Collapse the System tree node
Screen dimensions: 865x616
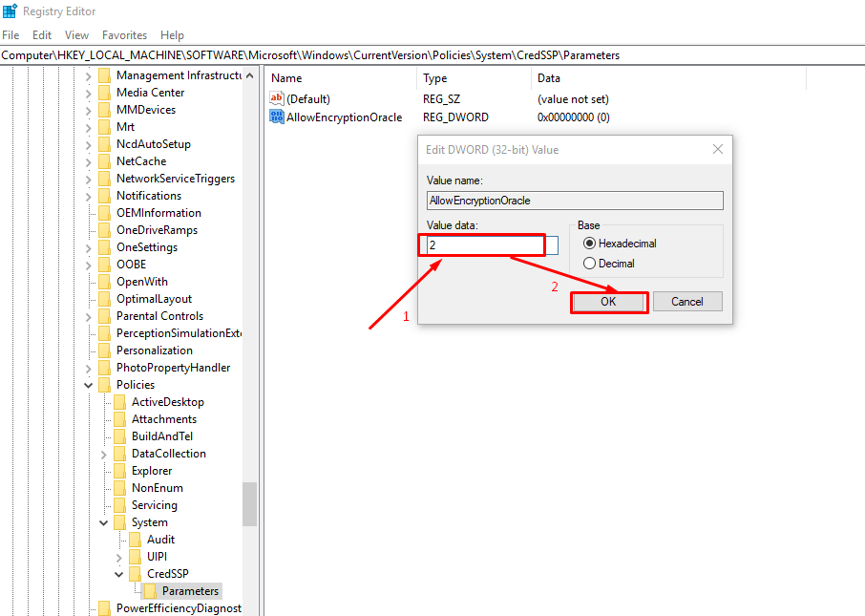pyautogui.click(x=104, y=522)
